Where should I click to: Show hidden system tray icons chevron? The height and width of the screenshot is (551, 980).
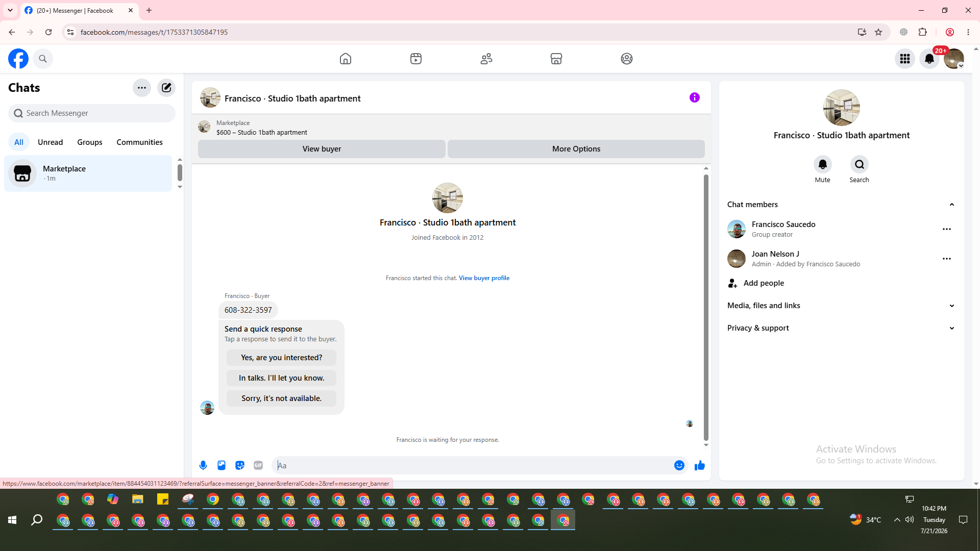[897, 520]
